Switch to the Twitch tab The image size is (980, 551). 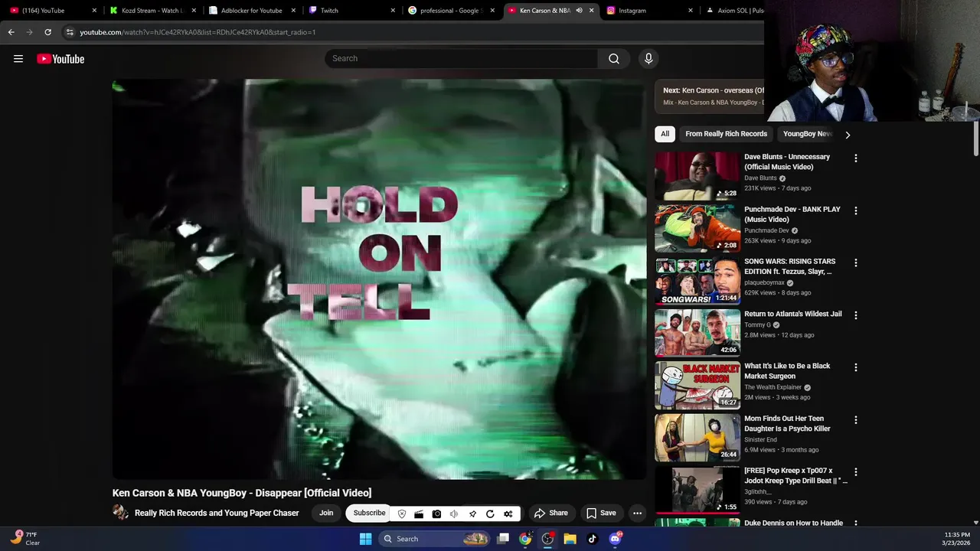pos(351,11)
